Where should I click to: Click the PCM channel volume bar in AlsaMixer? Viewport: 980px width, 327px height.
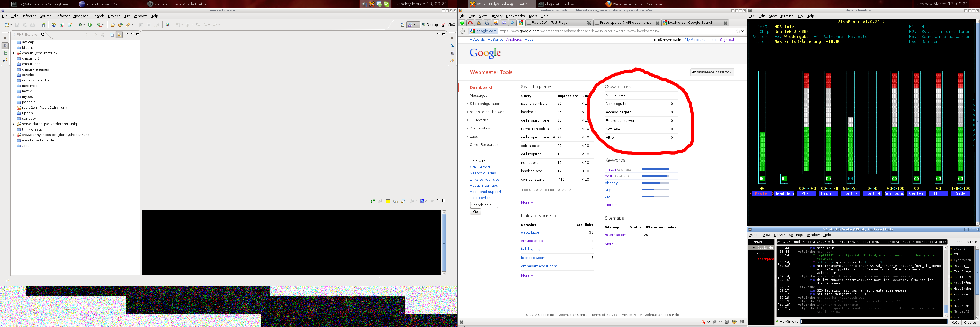(x=806, y=122)
